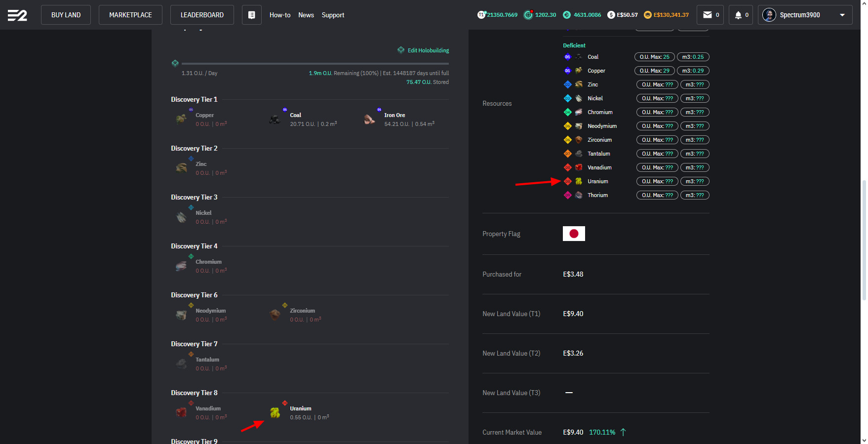Open the Marketplace page

click(x=130, y=15)
